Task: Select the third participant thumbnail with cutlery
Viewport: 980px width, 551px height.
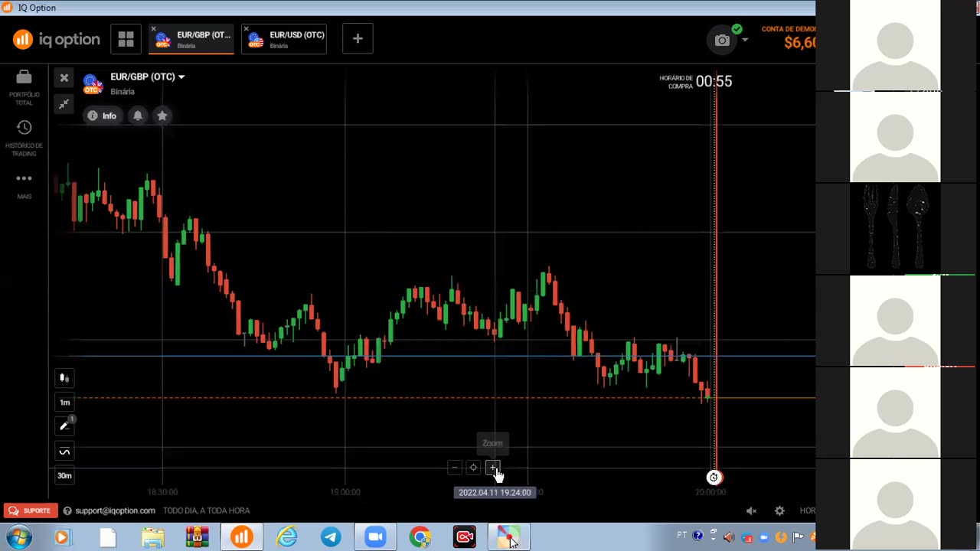Action: click(895, 229)
